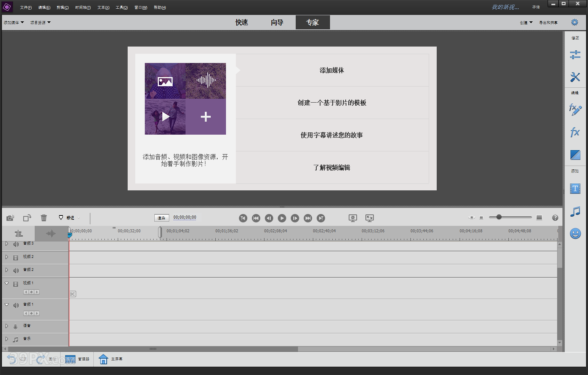The width and height of the screenshot is (588, 375).
Task: Toggle audio waveform view in timeline header
Action: 51,233
